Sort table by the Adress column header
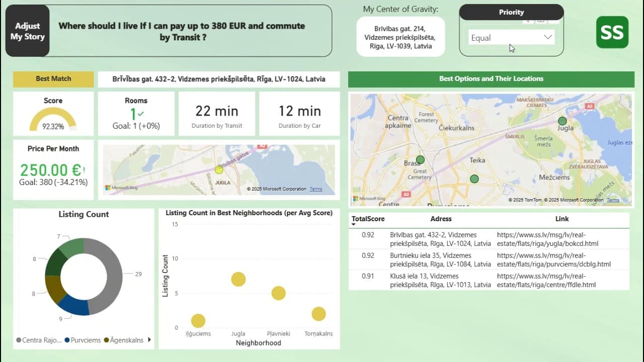This screenshot has height=362, width=644. pyautogui.click(x=441, y=219)
